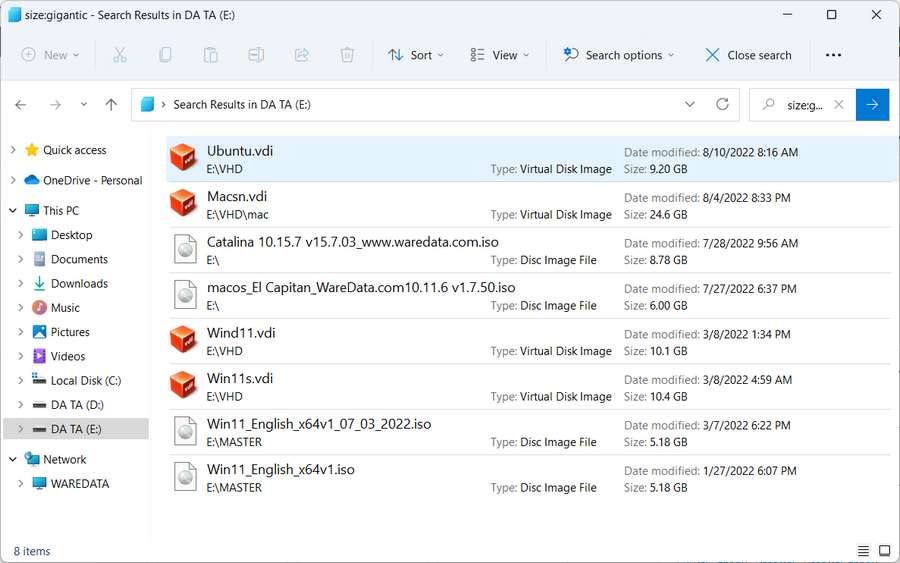Open the Search options dropdown
The image size is (900, 563).
[619, 55]
